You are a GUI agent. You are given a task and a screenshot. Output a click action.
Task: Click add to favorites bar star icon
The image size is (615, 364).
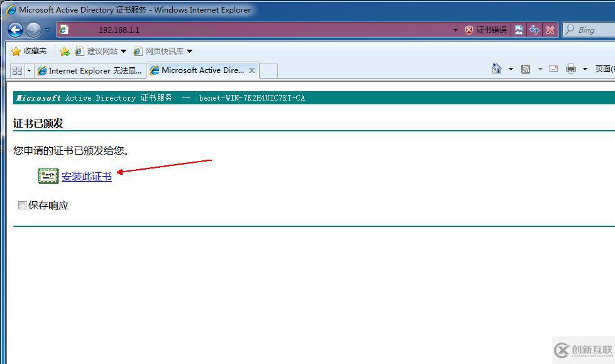click(65, 51)
